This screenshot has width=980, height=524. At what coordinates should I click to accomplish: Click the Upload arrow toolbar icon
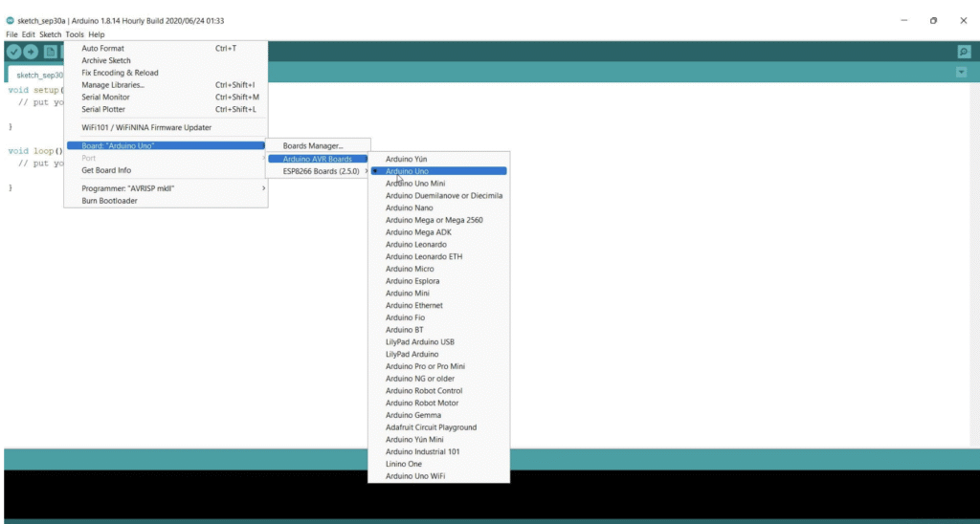coord(32,52)
